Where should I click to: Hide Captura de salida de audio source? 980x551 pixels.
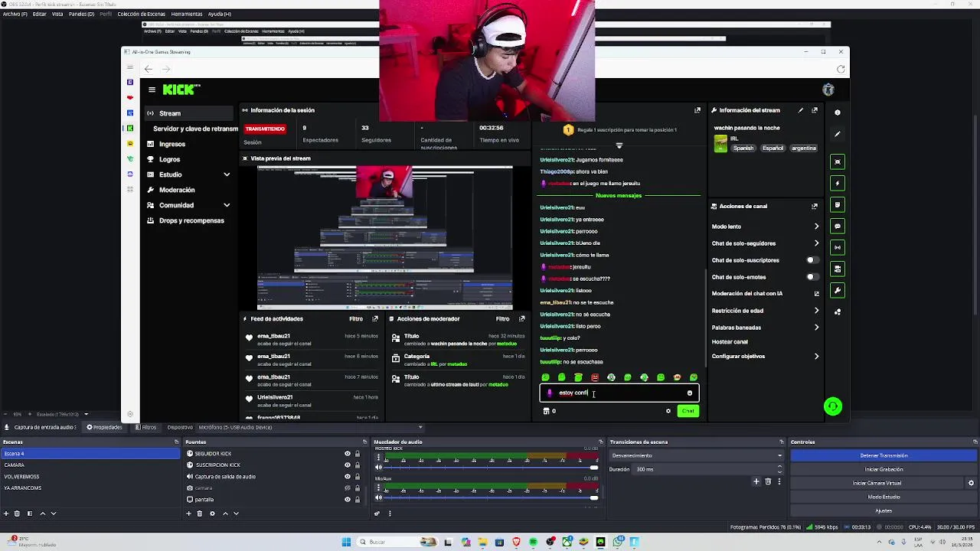(x=348, y=476)
